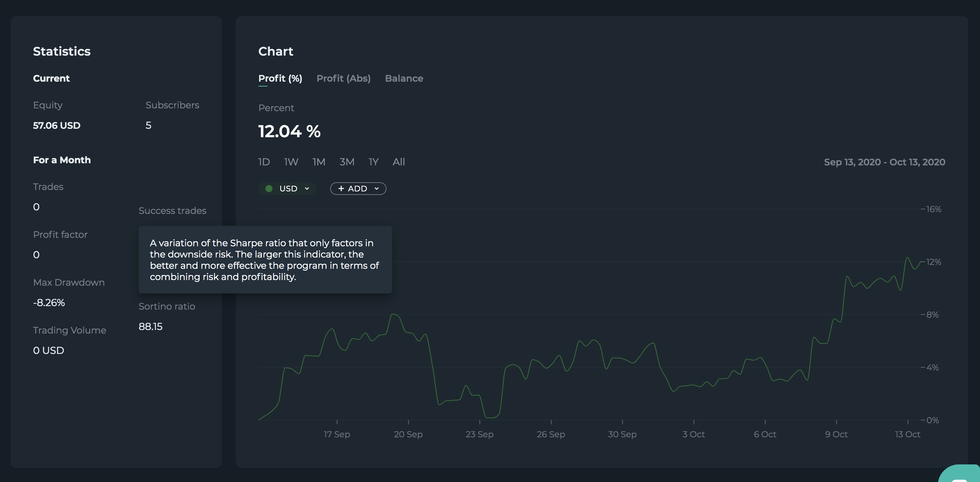Image resolution: width=980 pixels, height=482 pixels.
Task: Select the Profit (%) tab
Action: [280, 78]
